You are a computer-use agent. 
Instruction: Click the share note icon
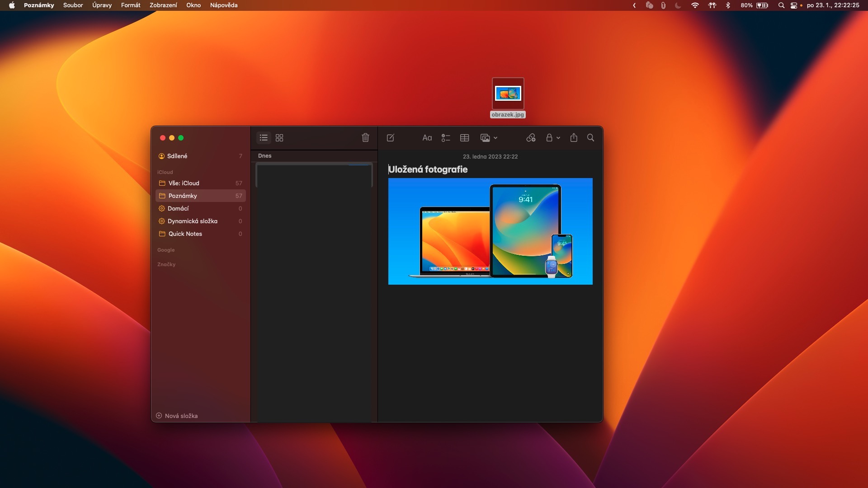574,138
